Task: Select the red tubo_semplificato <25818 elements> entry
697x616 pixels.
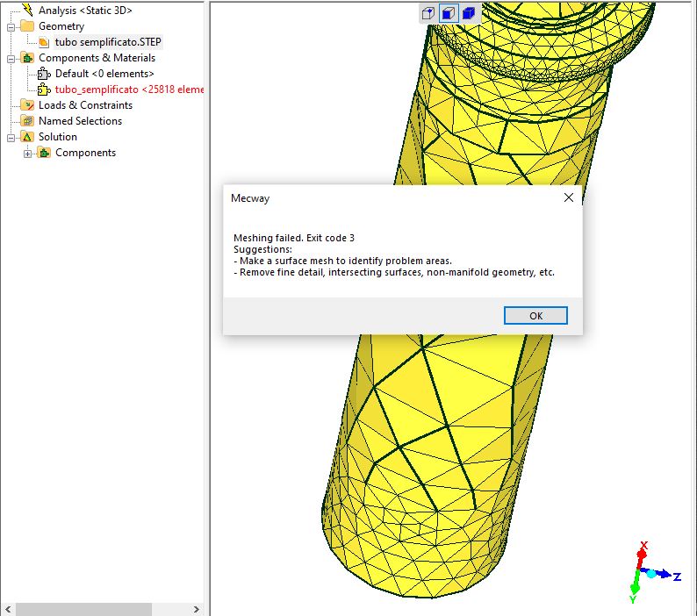Action: [129, 90]
